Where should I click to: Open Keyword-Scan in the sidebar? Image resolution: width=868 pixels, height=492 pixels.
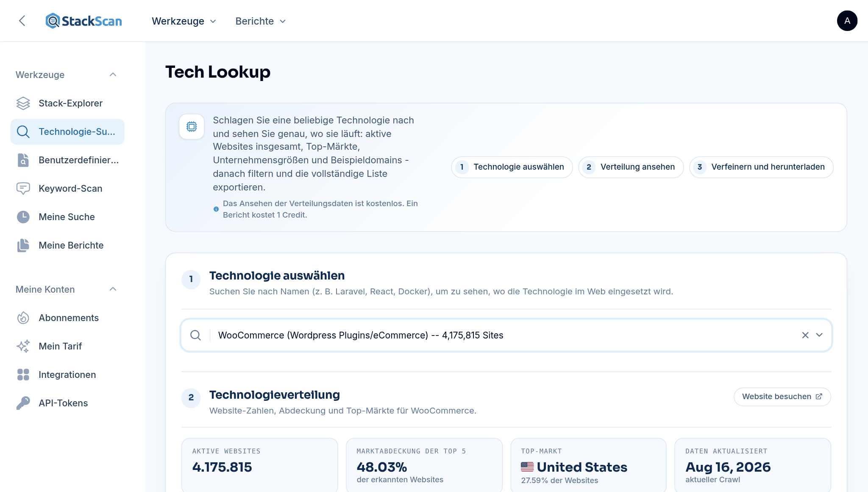[x=67, y=188]
